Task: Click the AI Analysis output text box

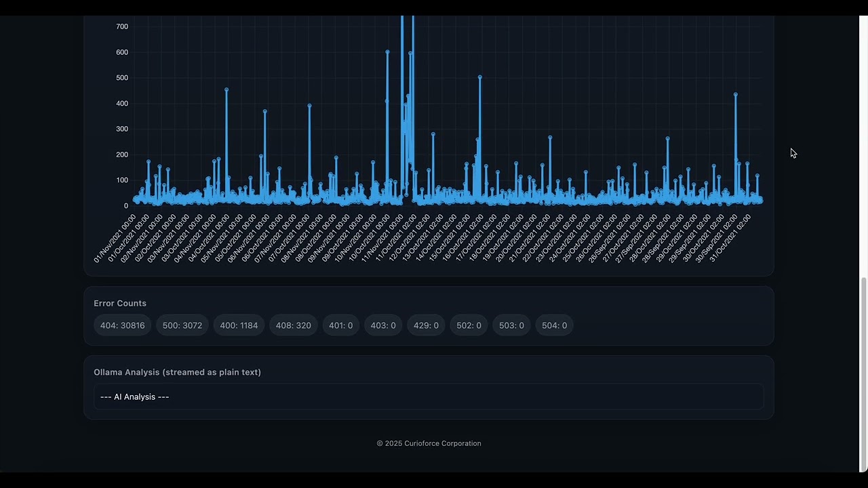Action: pyautogui.click(x=429, y=396)
